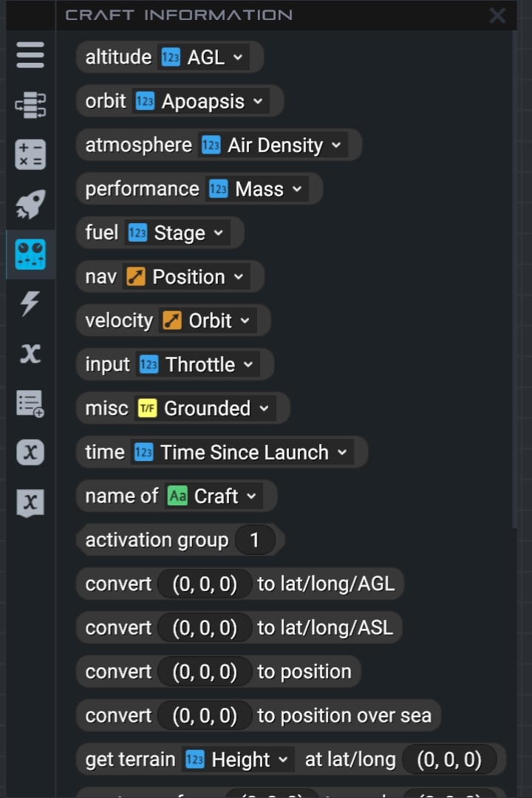
Task: Close the Craft Information panel
Action: pyautogui.click(x=497, y=16)
